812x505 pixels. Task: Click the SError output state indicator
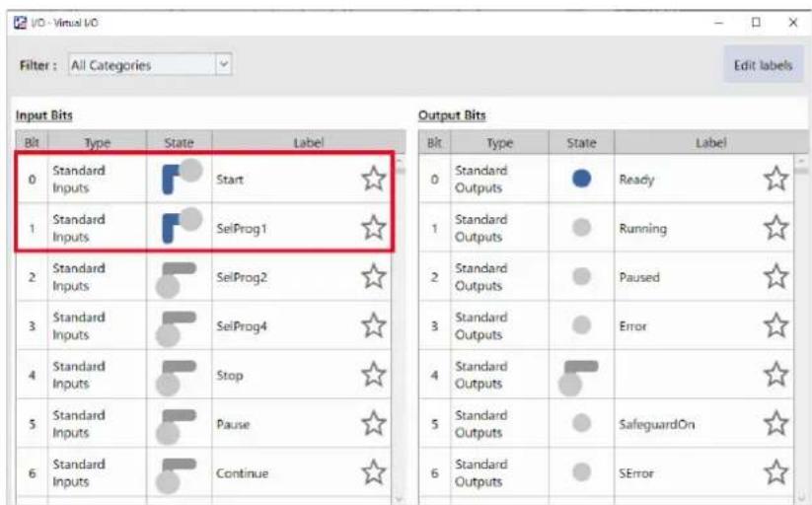point(581,471)
